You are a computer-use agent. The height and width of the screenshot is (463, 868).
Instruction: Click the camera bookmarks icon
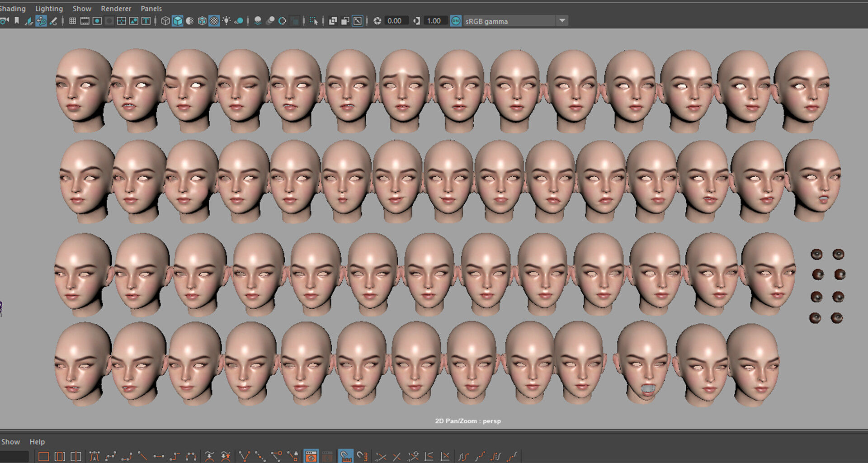click(17, 21)
